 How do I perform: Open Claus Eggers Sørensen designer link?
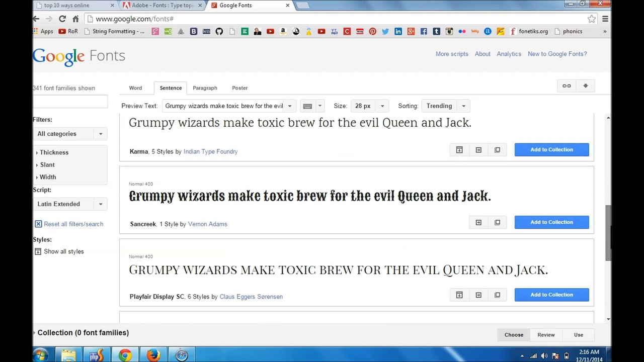coord(251,297)
